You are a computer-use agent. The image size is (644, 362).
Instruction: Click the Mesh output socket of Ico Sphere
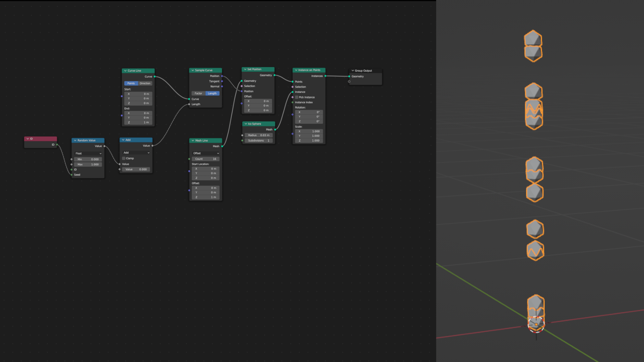pos(275,129)
